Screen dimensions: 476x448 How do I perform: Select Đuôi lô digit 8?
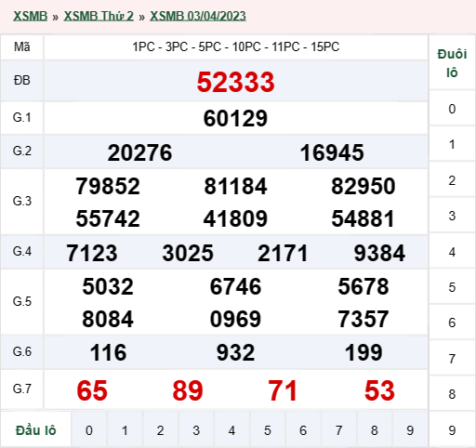452,394
